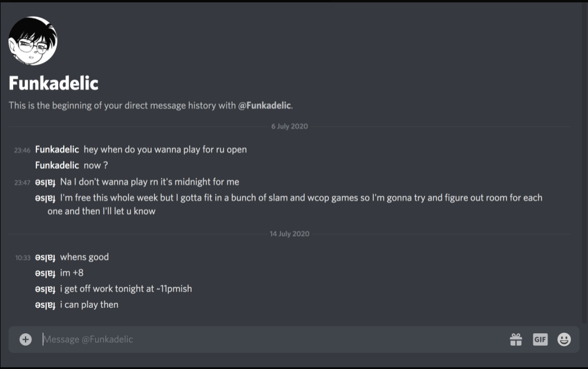Viewport: 588px width, 369px height.
Task: Click the username beside 'im +8' message
Action: tap(45, 273)
